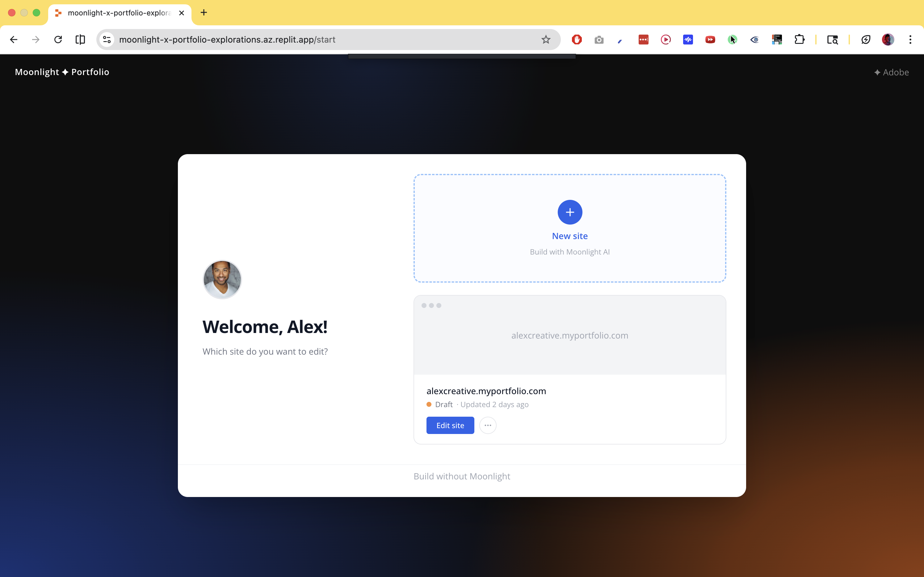Click the red fast-forward extension icon

click(710, 40)
